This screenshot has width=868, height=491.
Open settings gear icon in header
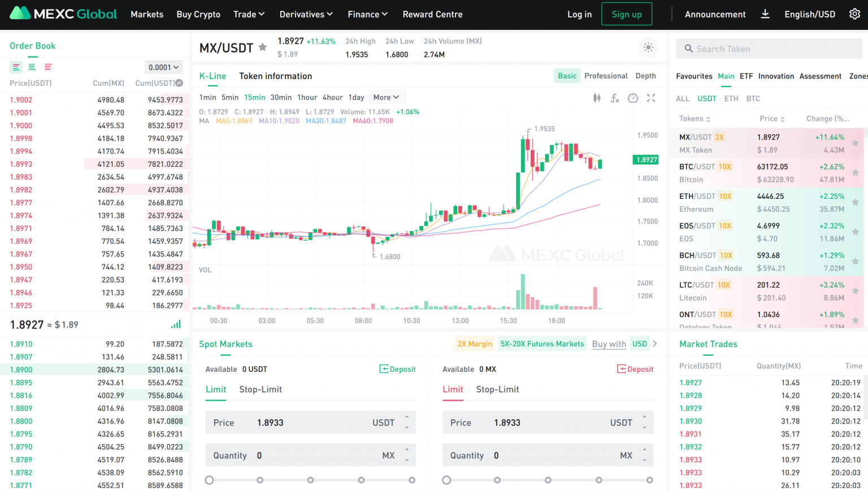[854, 14]
